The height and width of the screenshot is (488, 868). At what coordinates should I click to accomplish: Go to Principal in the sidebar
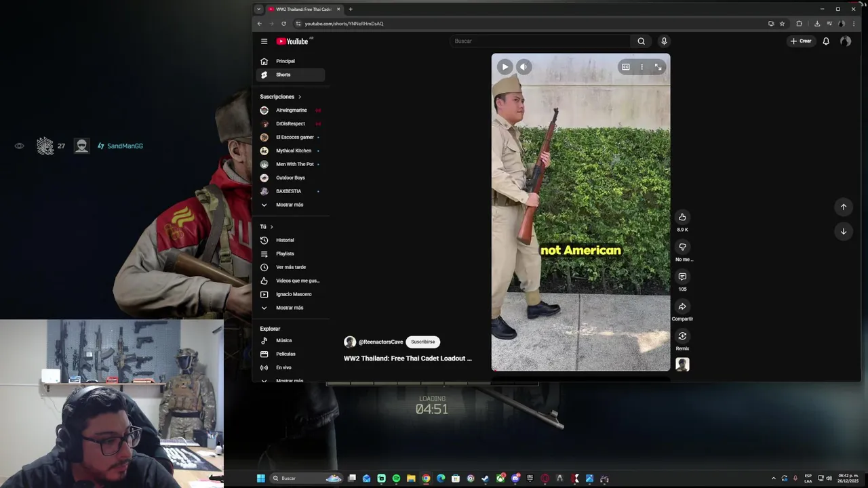(x=290, y=61)
